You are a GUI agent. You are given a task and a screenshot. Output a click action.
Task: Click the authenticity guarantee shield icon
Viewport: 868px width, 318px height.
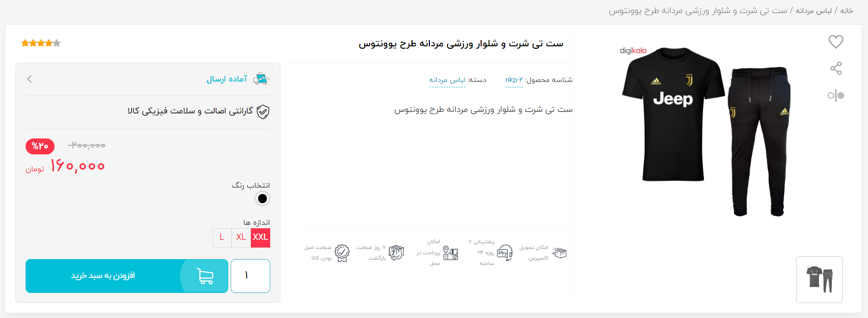click(263, 112)
